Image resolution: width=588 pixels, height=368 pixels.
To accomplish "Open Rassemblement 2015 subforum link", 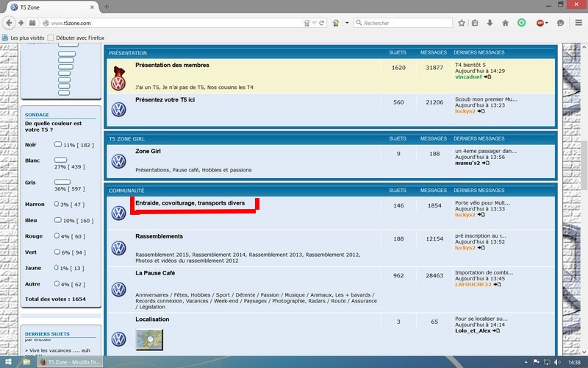I will click(162, 255).
